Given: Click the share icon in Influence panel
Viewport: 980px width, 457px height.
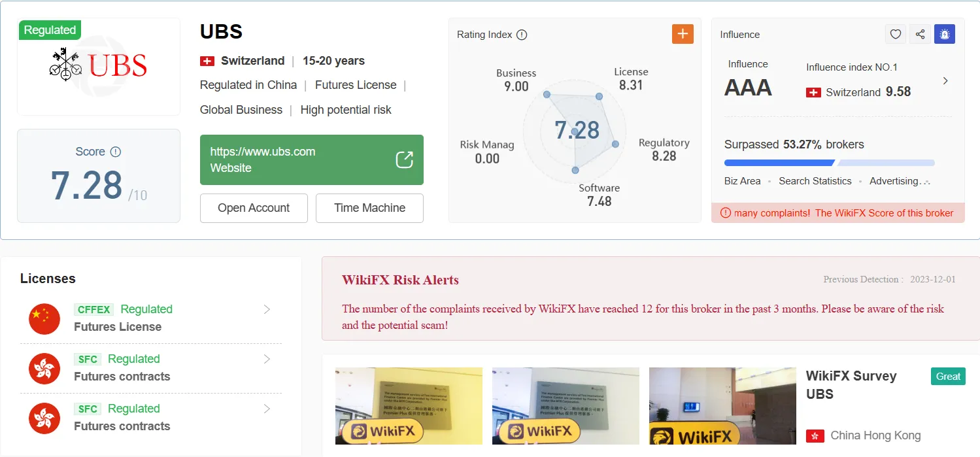Looking at the screenshot, I should [x=920, y=34].
